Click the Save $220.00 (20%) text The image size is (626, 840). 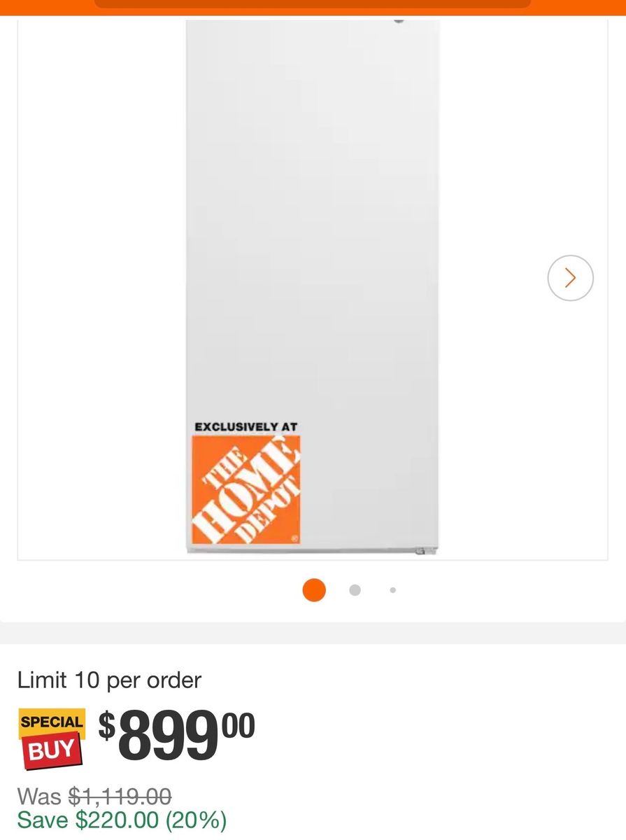click(x=122, y=820)
